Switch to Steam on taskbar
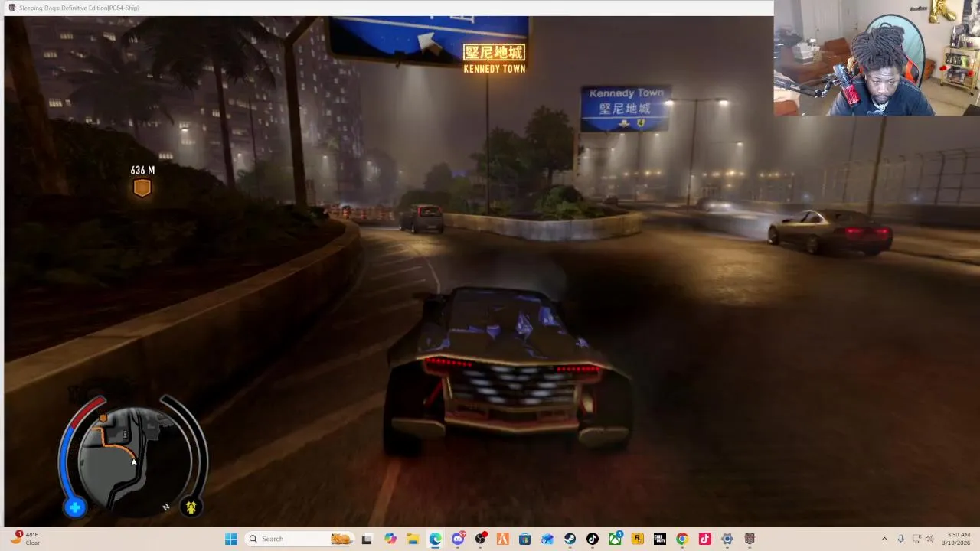This screenshot has width=980, height=551. coord(570,539)
